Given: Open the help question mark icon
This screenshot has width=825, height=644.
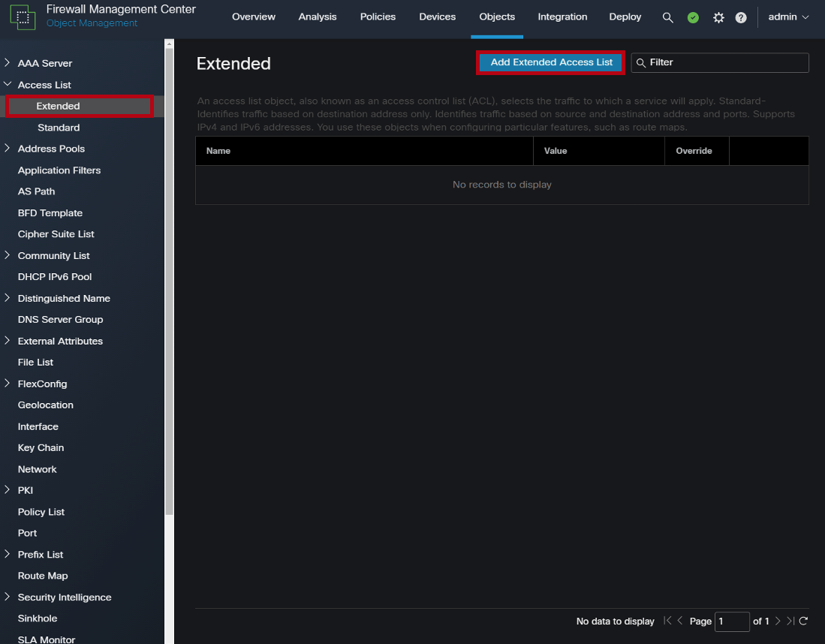Looking at the screenshot, I should point(741,17).
